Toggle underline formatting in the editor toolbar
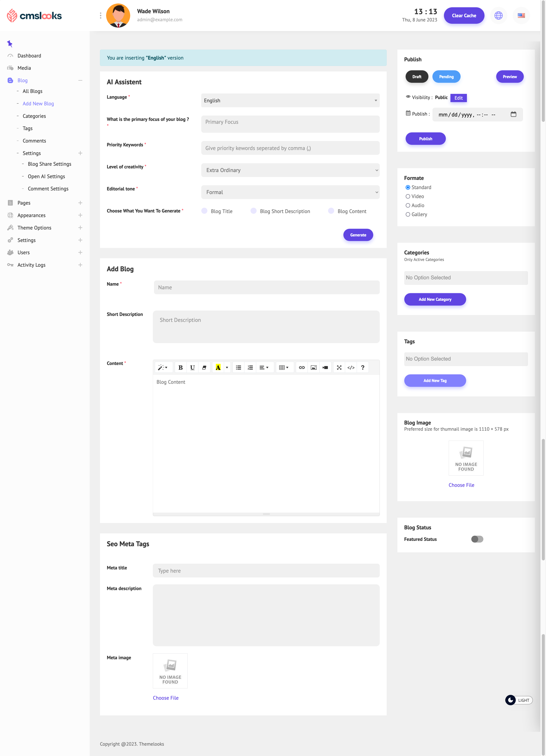Image resolution: width=546 pixels, height=756 pixels. coord(192,367)
